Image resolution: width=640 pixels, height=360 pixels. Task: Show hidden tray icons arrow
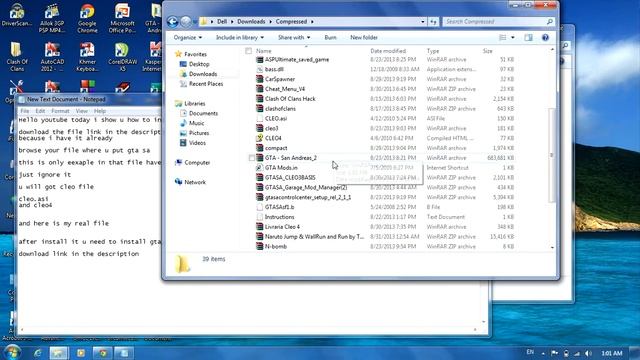tap(543, 353)
